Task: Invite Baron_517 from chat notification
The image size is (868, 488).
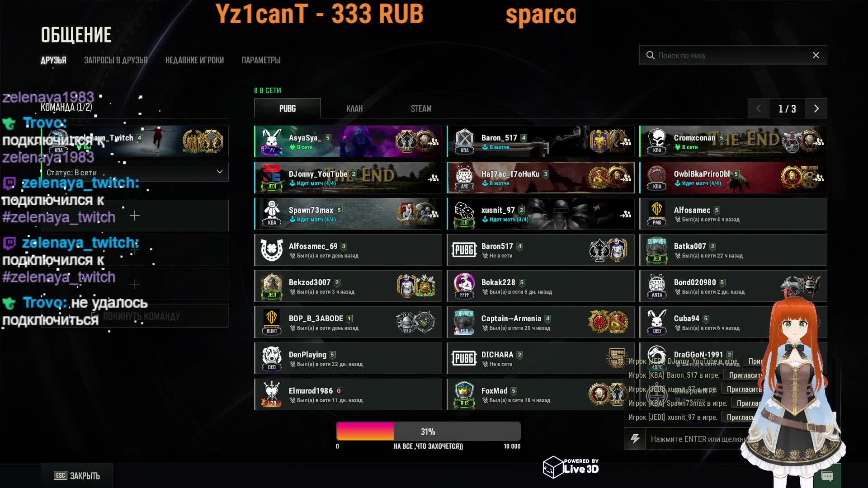Action: pyautogui.click(x=746, y=375)
